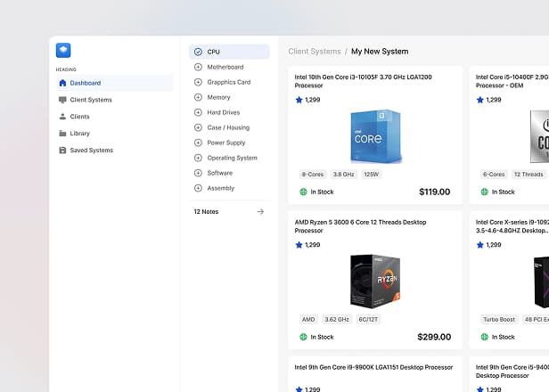Add Memory using its plus icon
The width and height of the screenshot is (549, 392).
tap(198, 97)
